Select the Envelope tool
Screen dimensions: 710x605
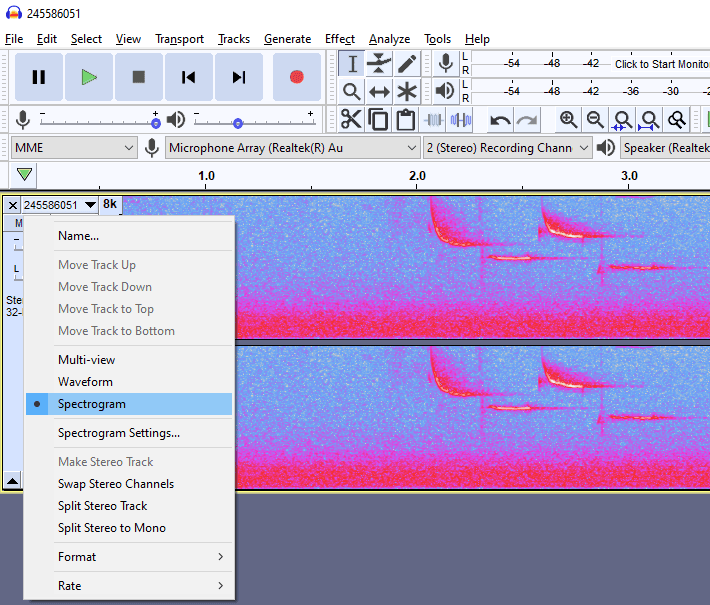(x=379, y=63)
